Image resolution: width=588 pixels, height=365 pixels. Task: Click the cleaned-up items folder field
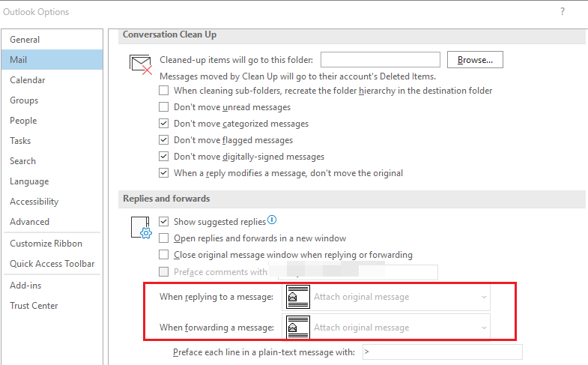click(x=381, y=60)
